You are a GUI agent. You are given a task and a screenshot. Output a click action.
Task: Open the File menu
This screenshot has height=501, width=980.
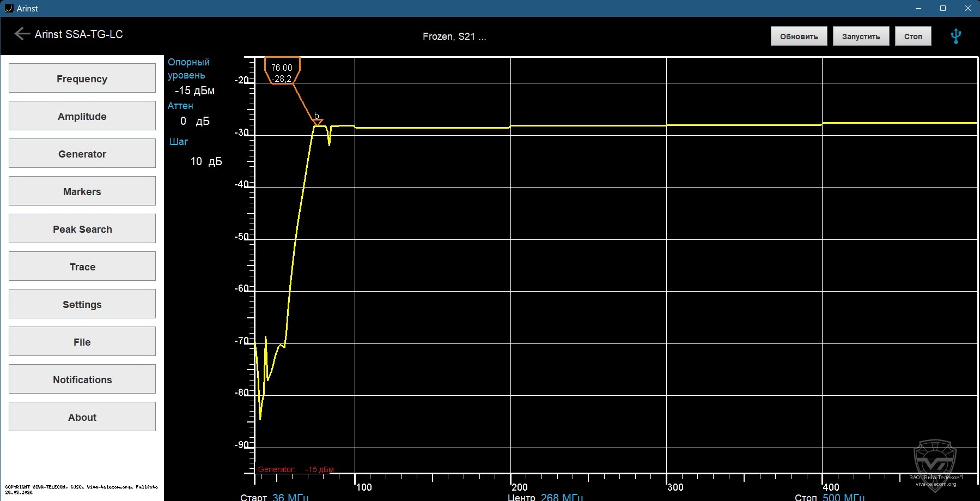pos(82,341)
